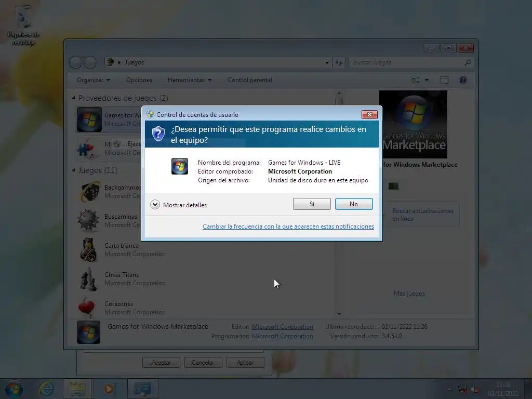Click the details pane Marketplace icon
Viewport: 532px width, 399px height.
88,332
